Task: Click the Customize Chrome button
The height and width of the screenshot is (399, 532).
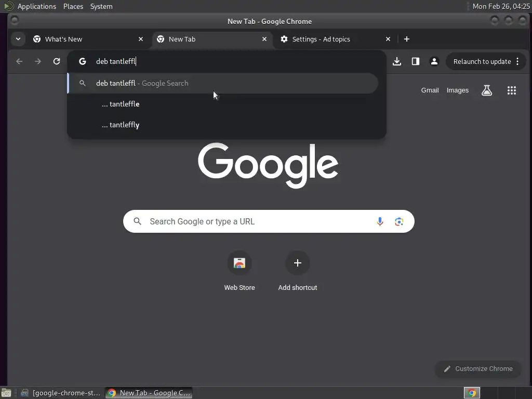Action: click(x=478, y=369)
